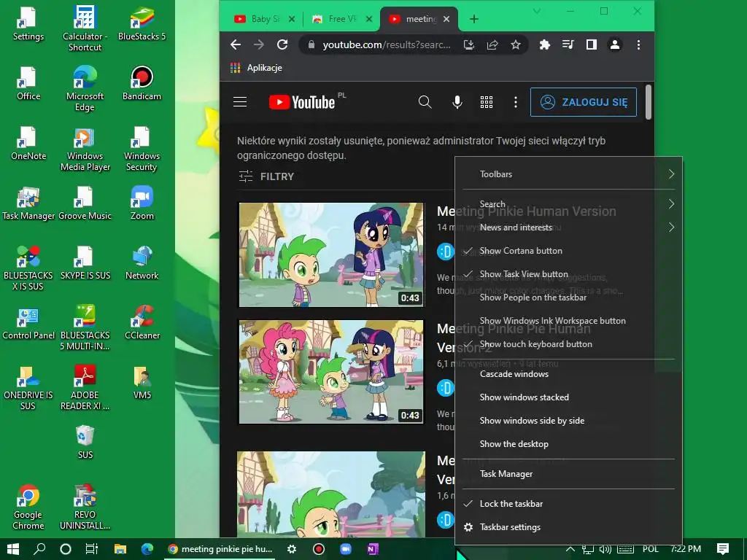Click the YouTube search magnifier icon
Image resolution: width=747 pixels, height=560 pixels.
tap(425, 102)
